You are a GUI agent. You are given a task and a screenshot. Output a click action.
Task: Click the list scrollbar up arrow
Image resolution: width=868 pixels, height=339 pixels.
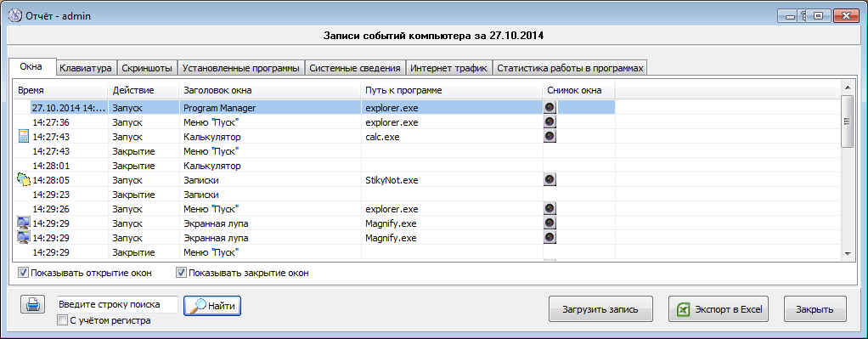847,87
